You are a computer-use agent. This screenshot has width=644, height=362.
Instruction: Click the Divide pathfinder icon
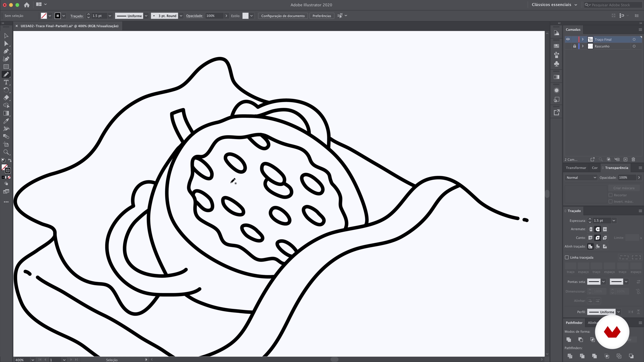570,356
